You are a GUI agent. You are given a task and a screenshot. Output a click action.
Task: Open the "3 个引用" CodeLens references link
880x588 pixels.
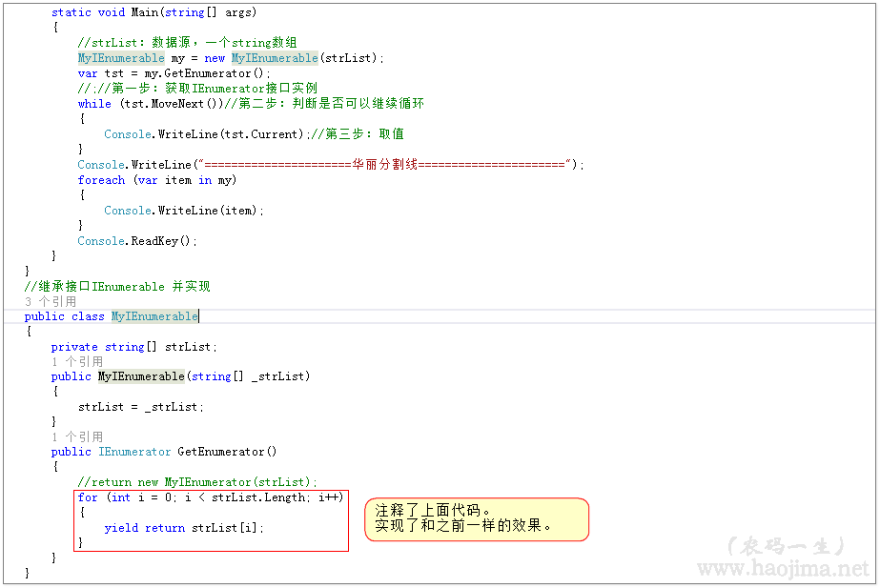point(51,301)
